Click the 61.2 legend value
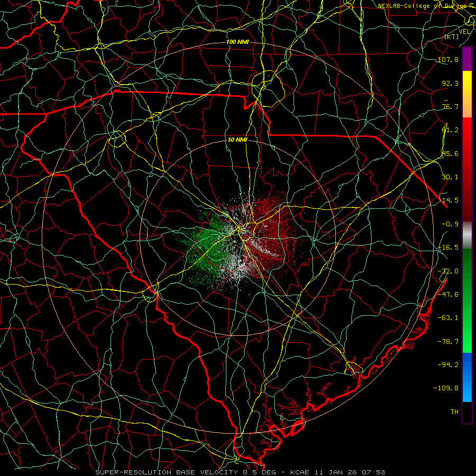This screenshot has width=476, height=476. [450, 130]
